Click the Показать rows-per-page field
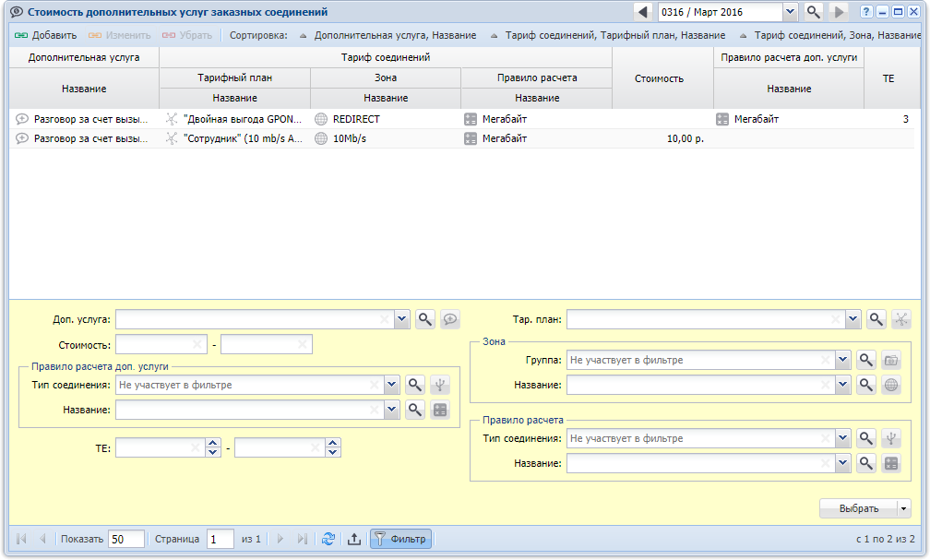Screen dimensions: 930x560 tap(126, 539)
